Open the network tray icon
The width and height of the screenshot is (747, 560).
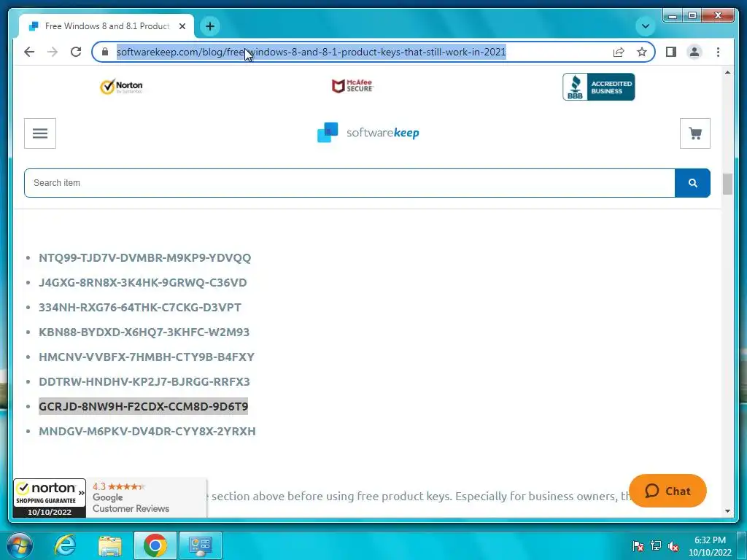coord(656,546)
